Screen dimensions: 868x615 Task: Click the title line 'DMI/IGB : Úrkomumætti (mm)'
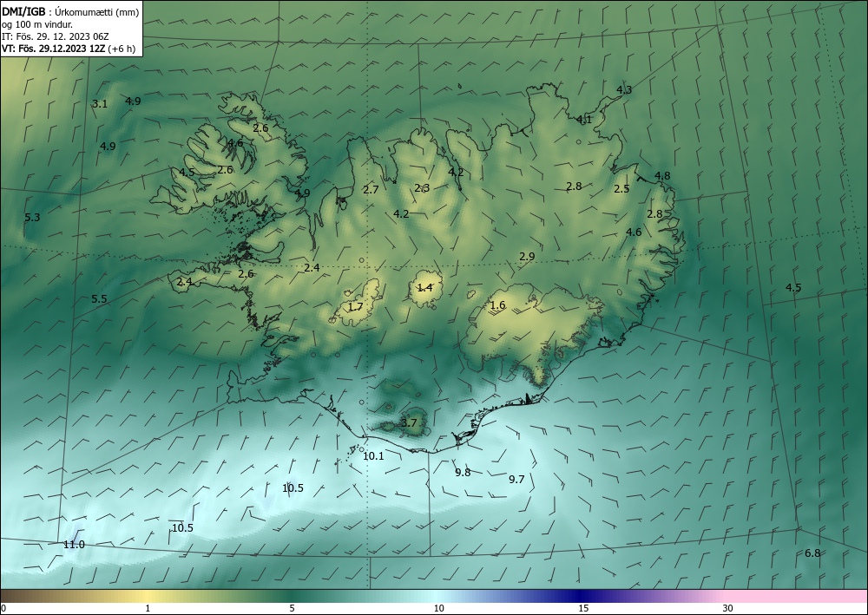[70, 11]
